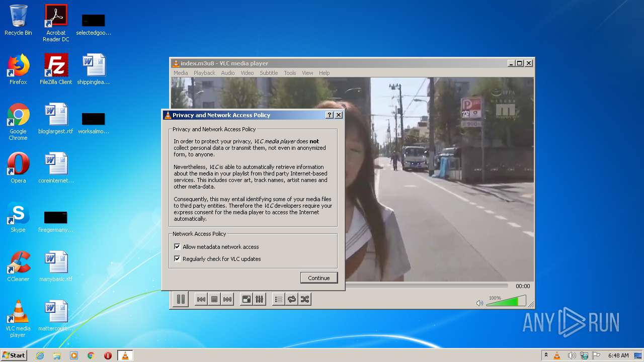Image resolution: width=644 pixels, height=362 pixels.
Task: Click the VLC cone tray icon
Action: (557, 355)
